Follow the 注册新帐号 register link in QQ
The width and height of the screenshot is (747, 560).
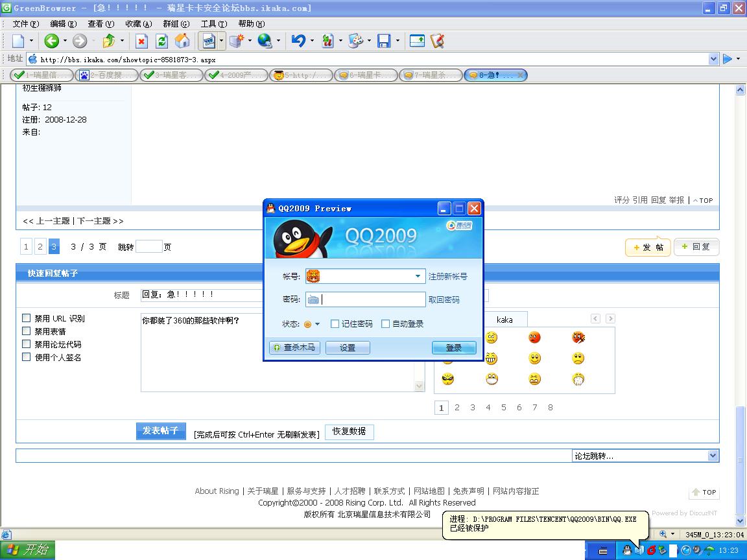click(x=448, y=277)
